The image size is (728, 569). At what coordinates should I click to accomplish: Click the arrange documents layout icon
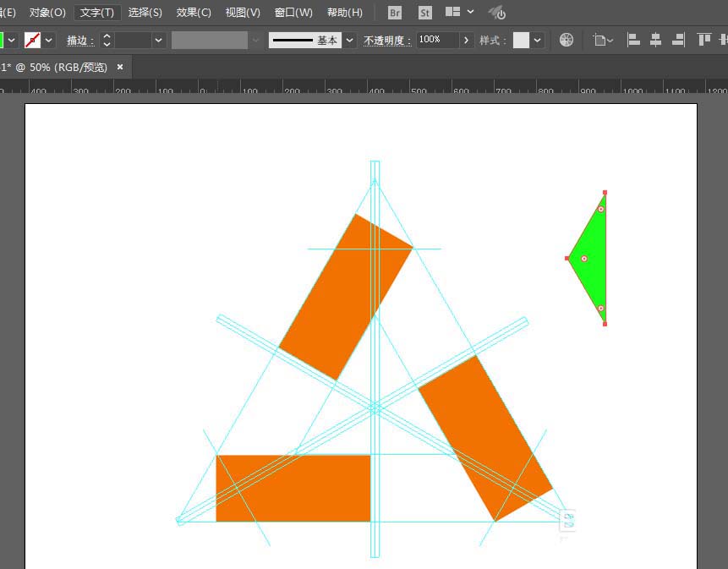coord(452,12)
